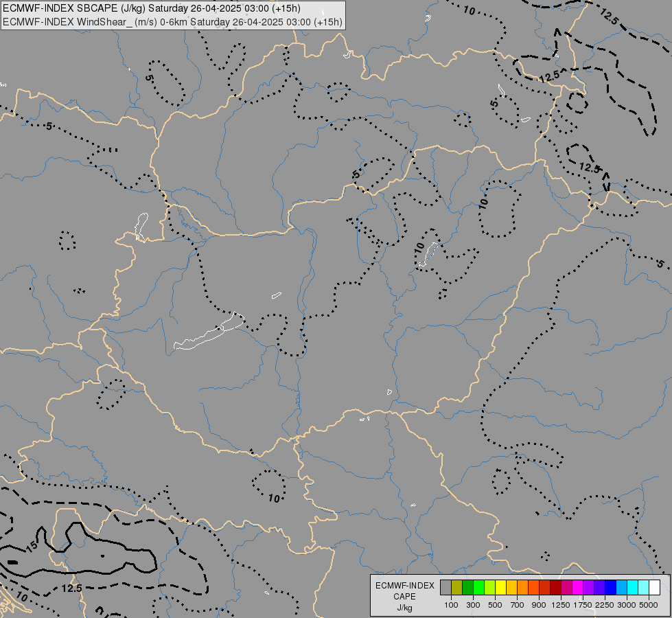Click the legend value 3000
Image resolution: width=672 pixels, height=618 pixels.
[x=627, y=605]
